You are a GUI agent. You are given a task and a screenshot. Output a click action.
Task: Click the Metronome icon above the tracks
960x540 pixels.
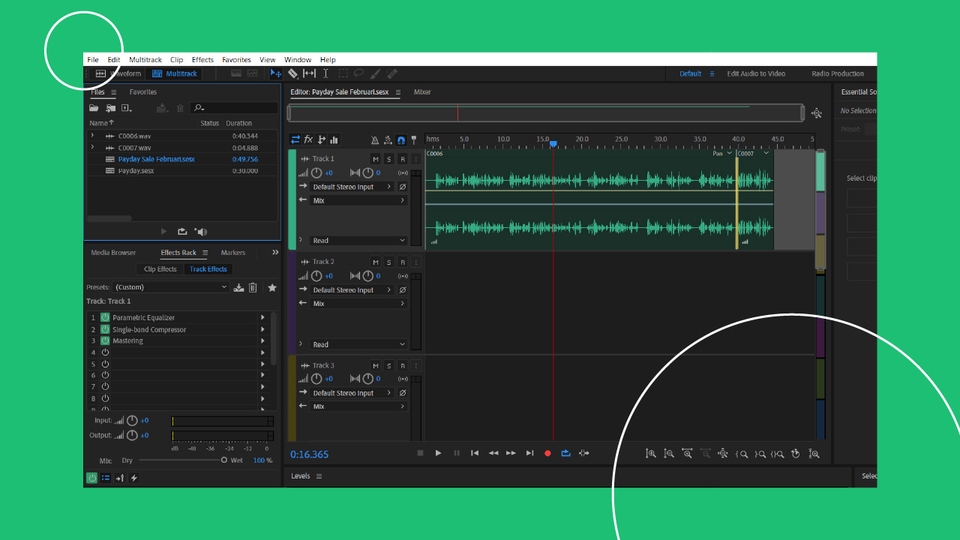point(375,140)
